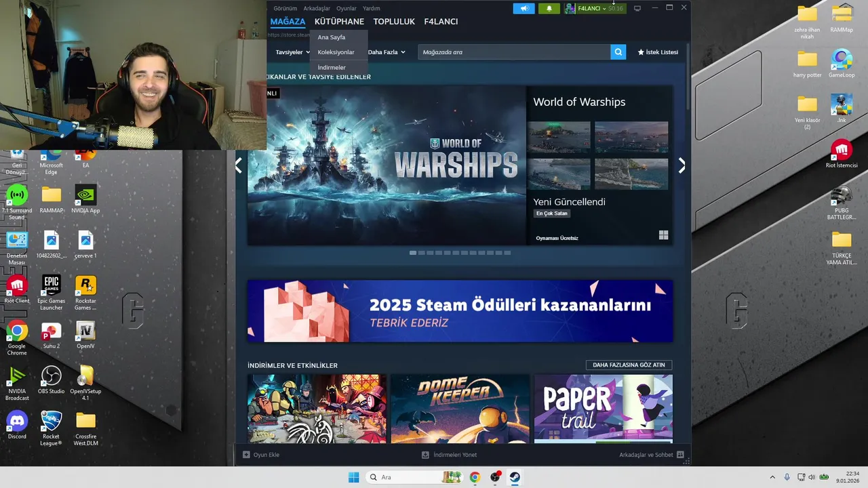868x488 pixels.
Task: Expand the Daha Fazla dropdown
Action: click(387, 52)
